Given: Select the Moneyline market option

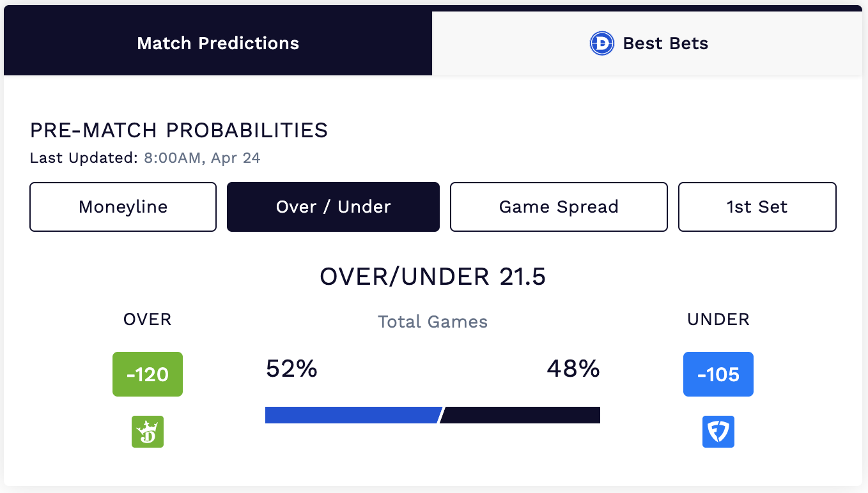Looking at the screenshot, I should (x=123, y=207).
